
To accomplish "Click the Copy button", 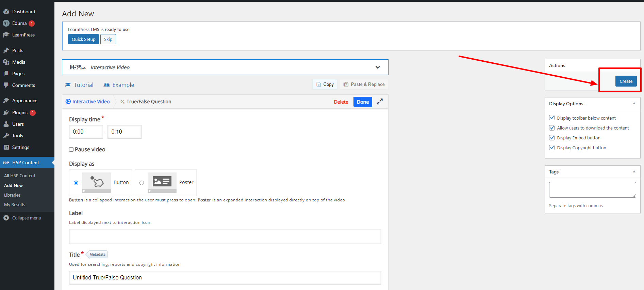I will coord(325,85).
